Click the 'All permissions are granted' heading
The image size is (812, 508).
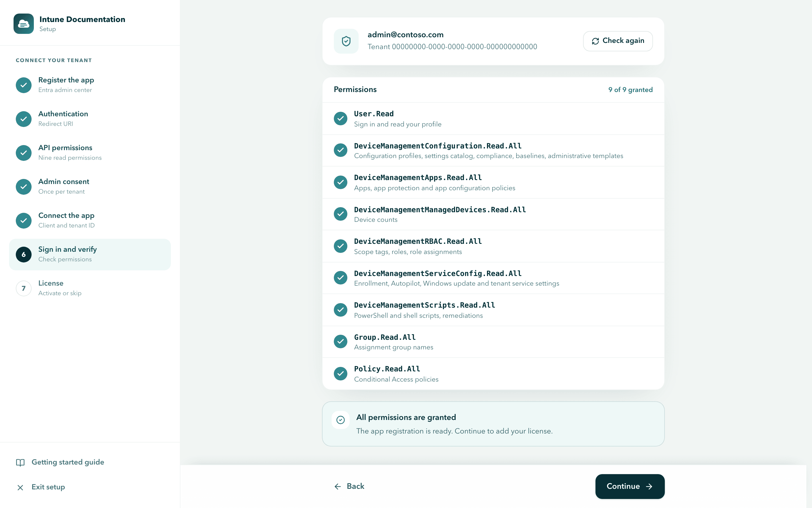(406, 417)
